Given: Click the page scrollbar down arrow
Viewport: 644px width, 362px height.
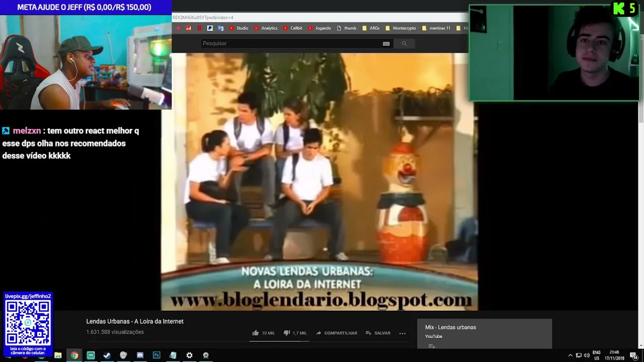Looking at the screenshot, I should point(641,346).
